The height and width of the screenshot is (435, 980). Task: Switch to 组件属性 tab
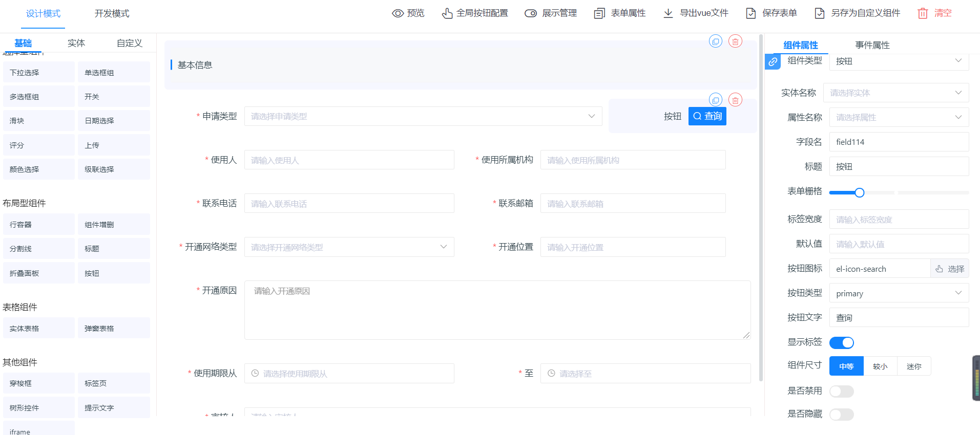tap(801, 45)
